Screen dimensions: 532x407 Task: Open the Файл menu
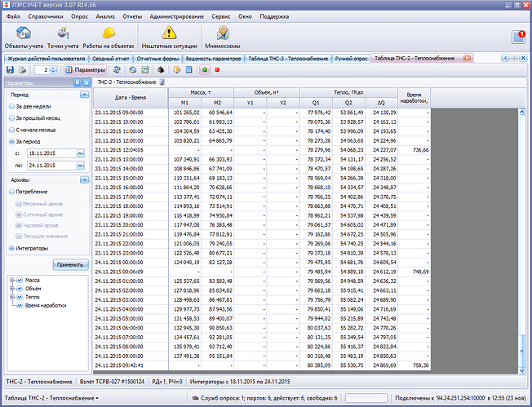13,16
